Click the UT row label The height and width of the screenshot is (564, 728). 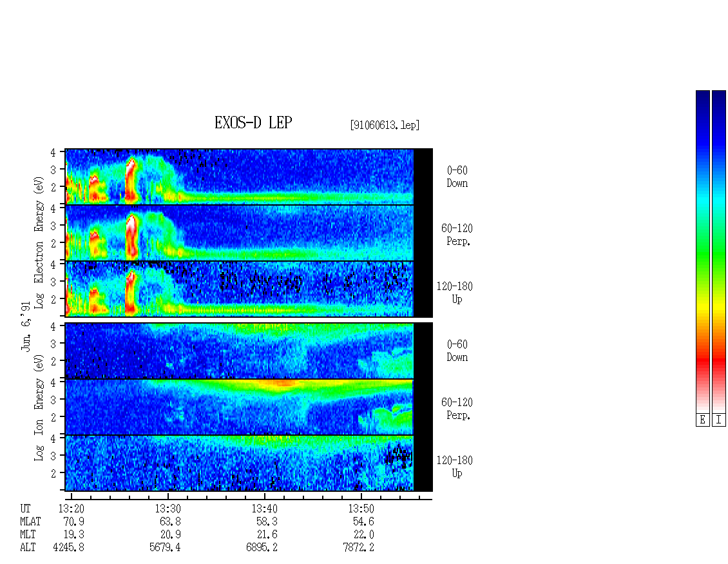(x=26, y=509)
